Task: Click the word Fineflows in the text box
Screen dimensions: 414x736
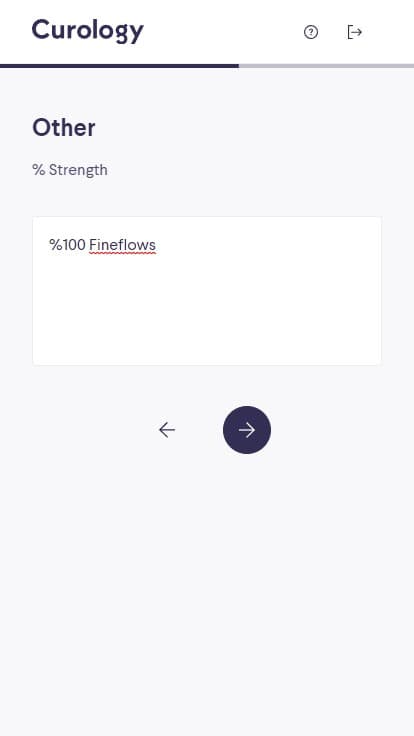Action: [x=122, y=245]
